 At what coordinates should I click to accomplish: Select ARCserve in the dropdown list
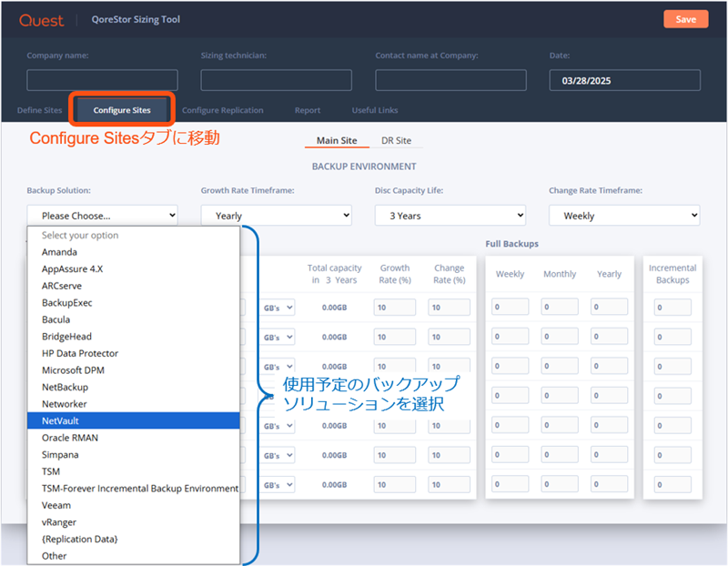134,286
